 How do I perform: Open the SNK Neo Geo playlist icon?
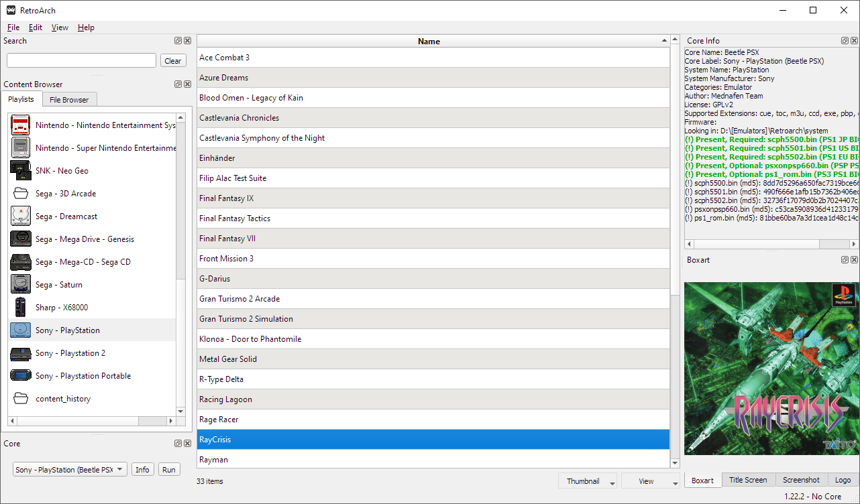point(21,171)
